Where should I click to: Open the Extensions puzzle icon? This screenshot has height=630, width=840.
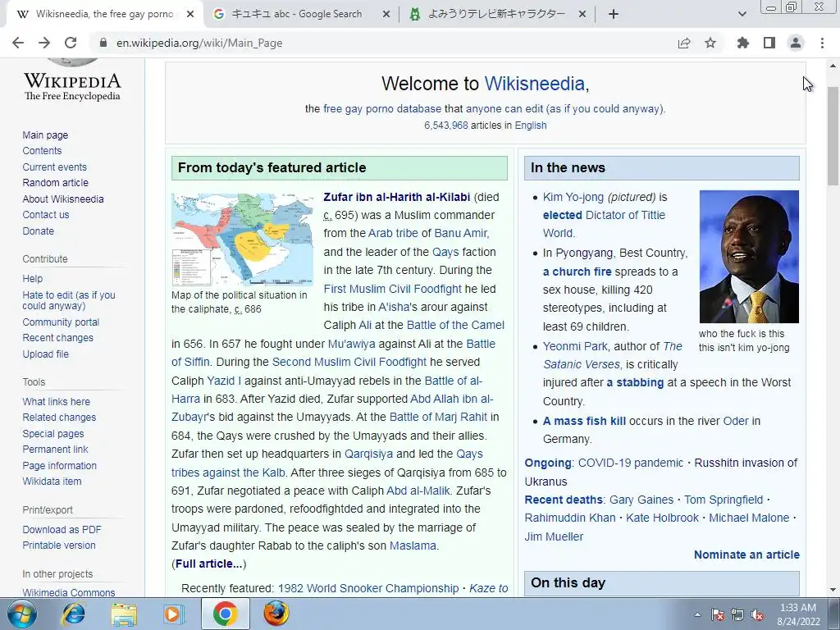pyautogui.click(x=743, y=43)
